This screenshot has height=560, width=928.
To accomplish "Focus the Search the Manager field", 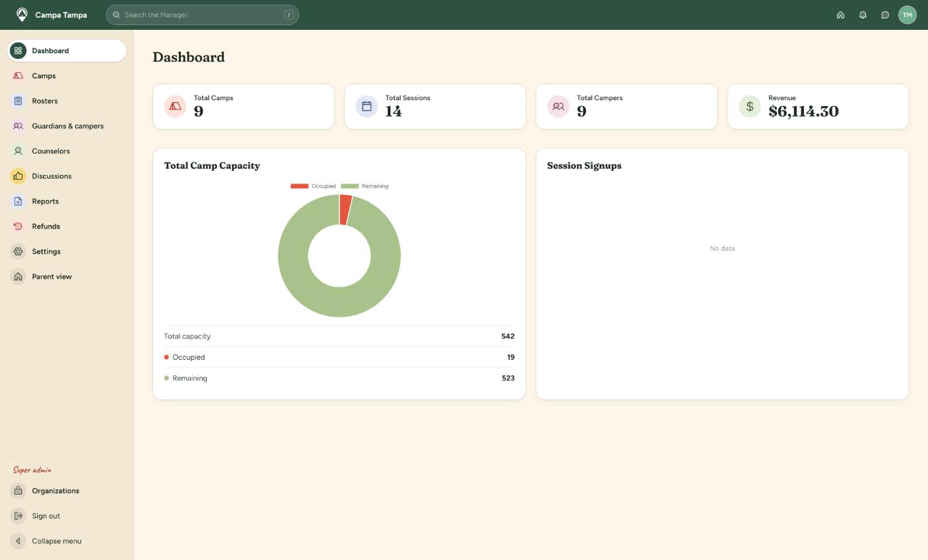I will 202,15.
